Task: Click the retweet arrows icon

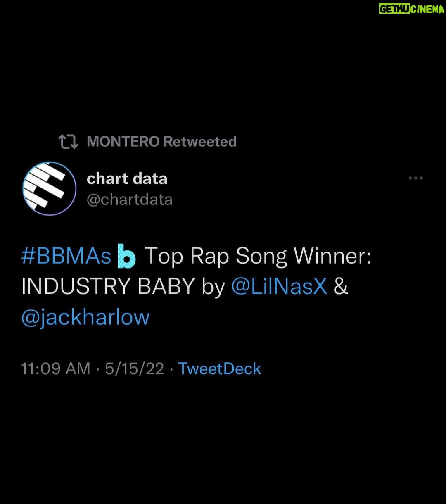Action: 68,142
